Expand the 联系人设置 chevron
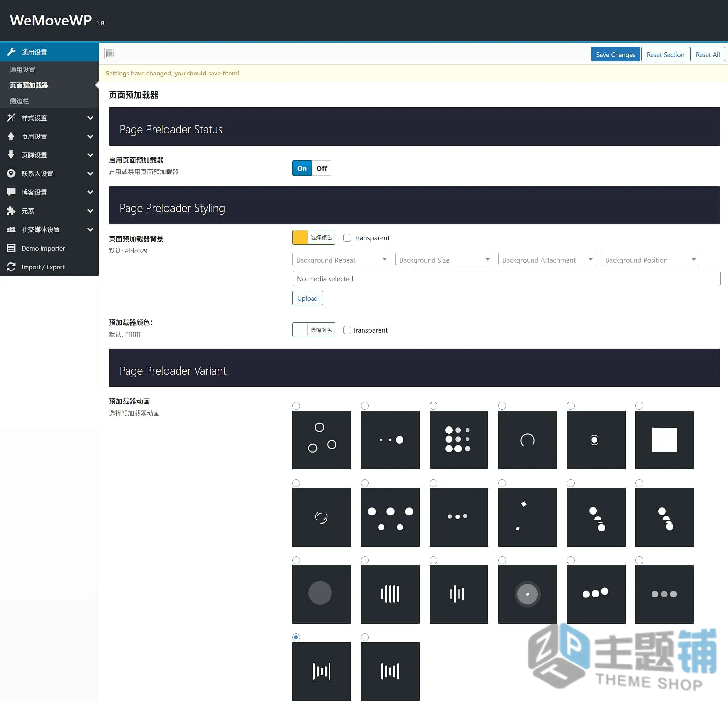Image resolution: width=728 pixels, height=703 pixels. tap(90, 173)
